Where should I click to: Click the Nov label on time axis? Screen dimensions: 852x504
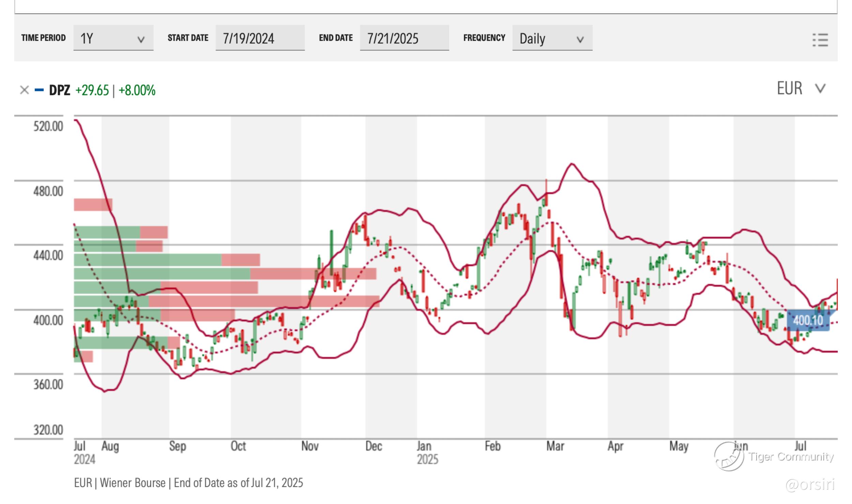(x=309, y=446)
